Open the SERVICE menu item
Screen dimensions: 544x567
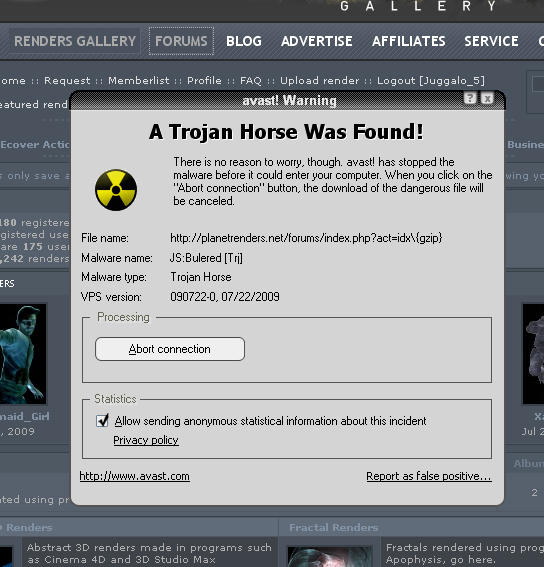(491, 41)
